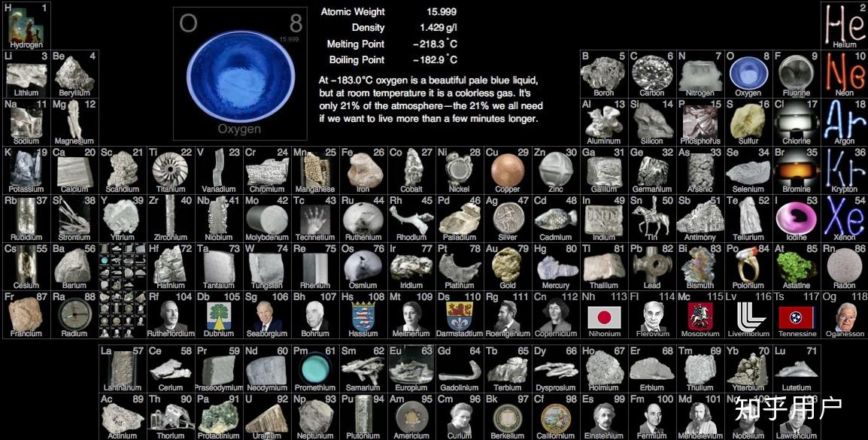868x440 pixels.
Task: Select the Copper sphere tile
Action: click(x=508, y=171)
